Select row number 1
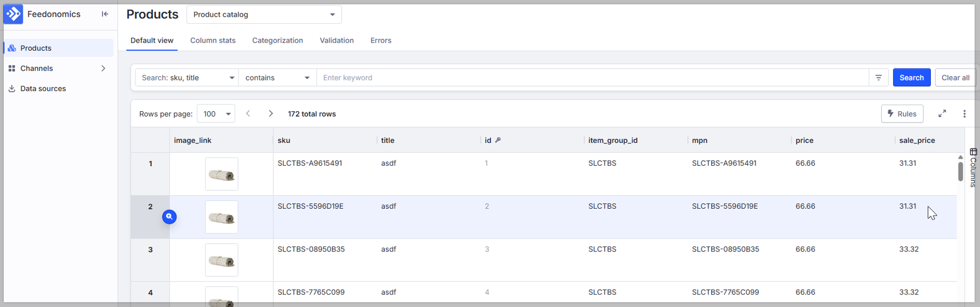 tap(150, 163)
